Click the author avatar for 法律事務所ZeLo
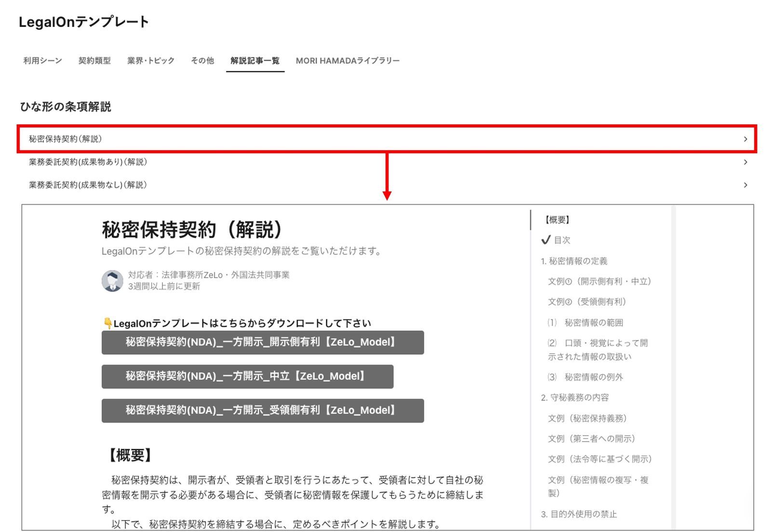771x532 pixels. coord(112,280)
